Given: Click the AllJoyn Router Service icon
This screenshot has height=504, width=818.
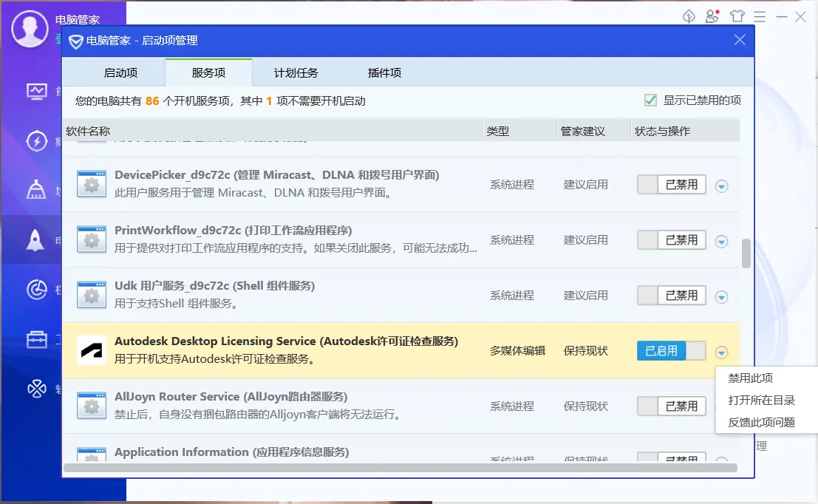Looking at the screenshot, I should click(x=92, y=406).
